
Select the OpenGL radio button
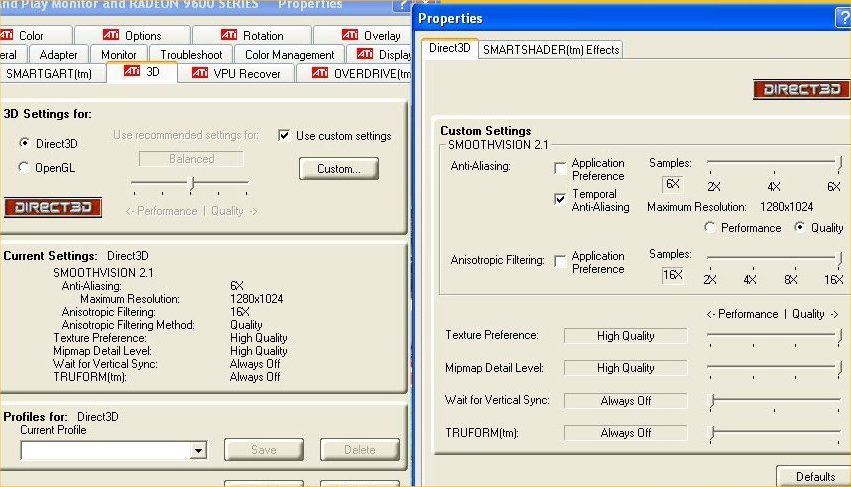[24, 167]
